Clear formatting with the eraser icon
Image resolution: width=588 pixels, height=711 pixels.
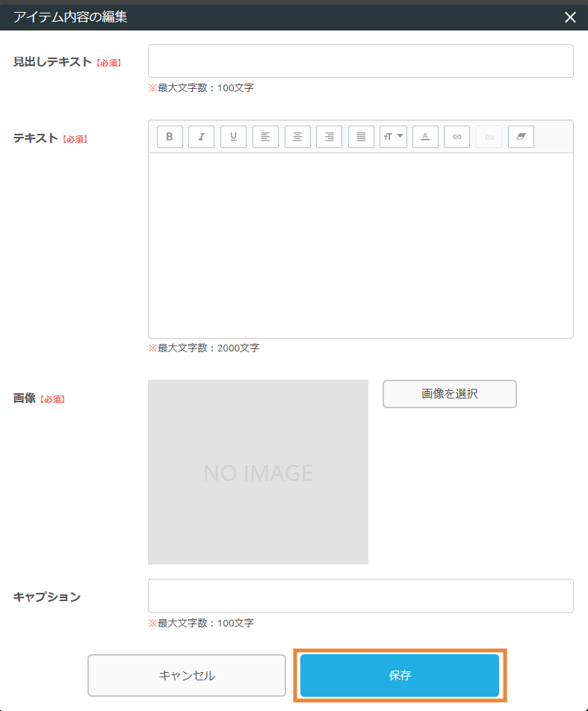(x=521, y=137)
